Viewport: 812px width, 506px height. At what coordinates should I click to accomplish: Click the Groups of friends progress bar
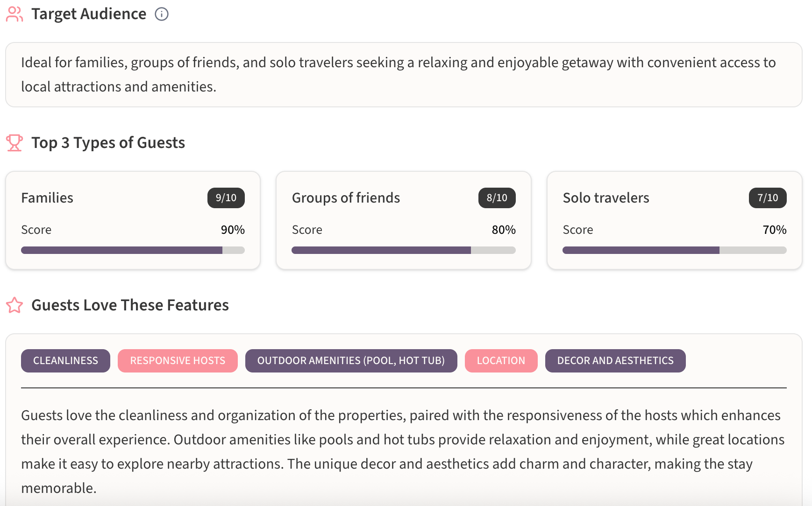(x=403, y=250)
